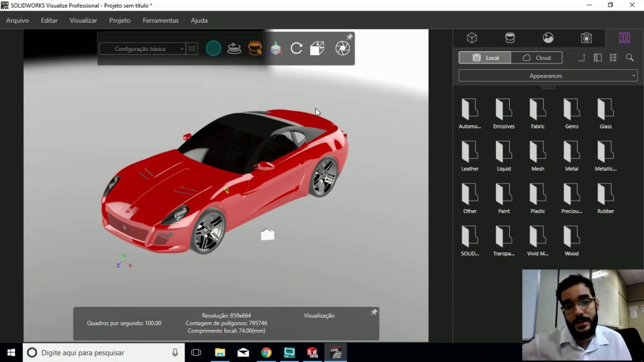This screenshot has width=644, height=362.
Task: Open the Wood folder
Action: [x=572, y=240]
